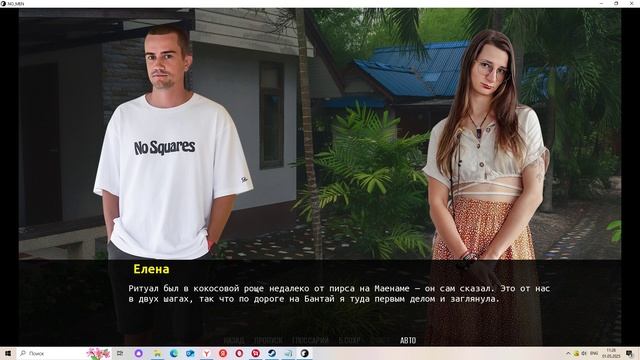The image size is (640, 360).
Task: Click the NO_MEN window title icon
Action: tap(3, 3)
